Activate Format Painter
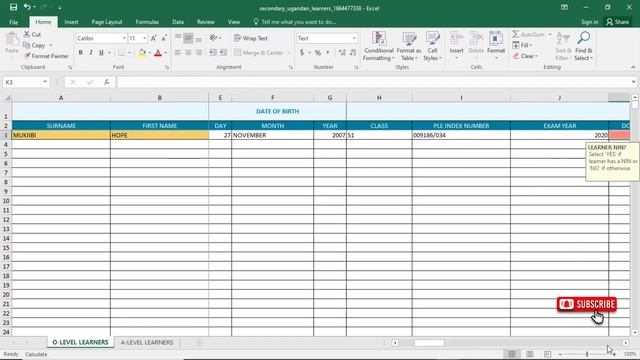640x360 pixels. tap(46, 56)
